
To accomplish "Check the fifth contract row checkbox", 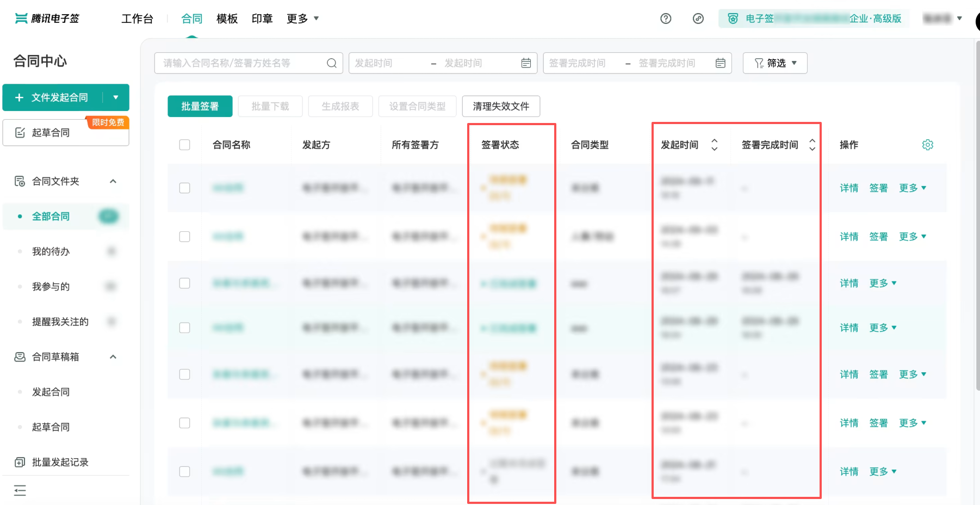I will coord(185,374).
